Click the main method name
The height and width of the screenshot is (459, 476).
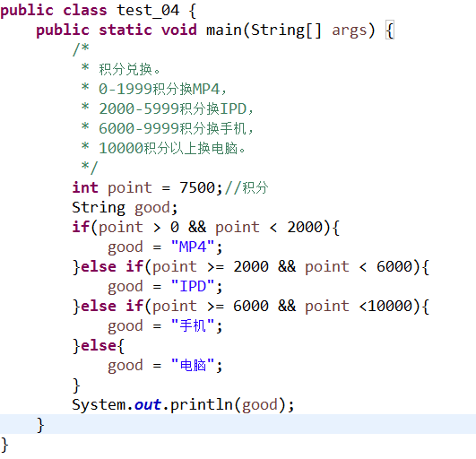pos(224,30)
